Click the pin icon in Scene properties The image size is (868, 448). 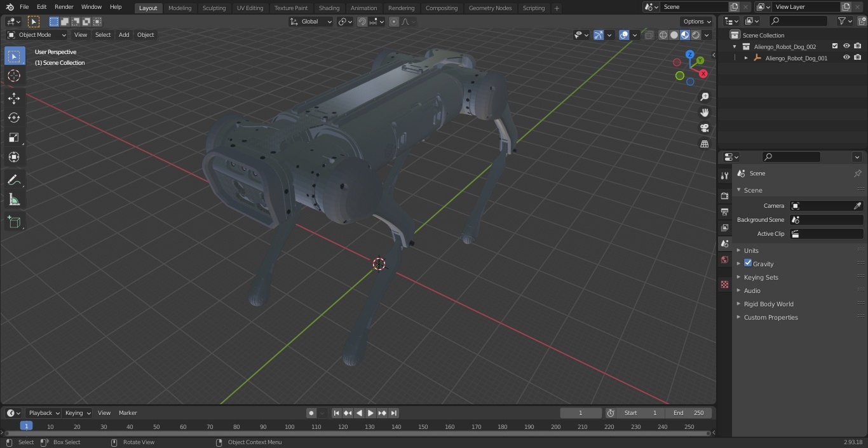click(x=857, y=173)
